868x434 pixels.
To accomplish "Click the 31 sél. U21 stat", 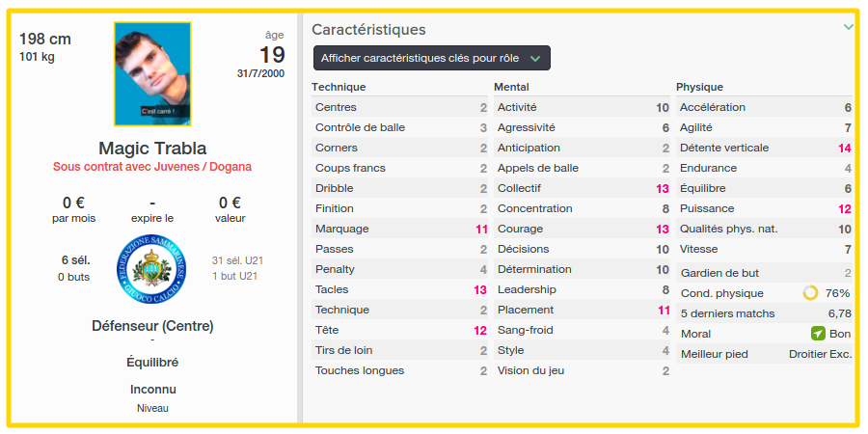I will [234, 260].
